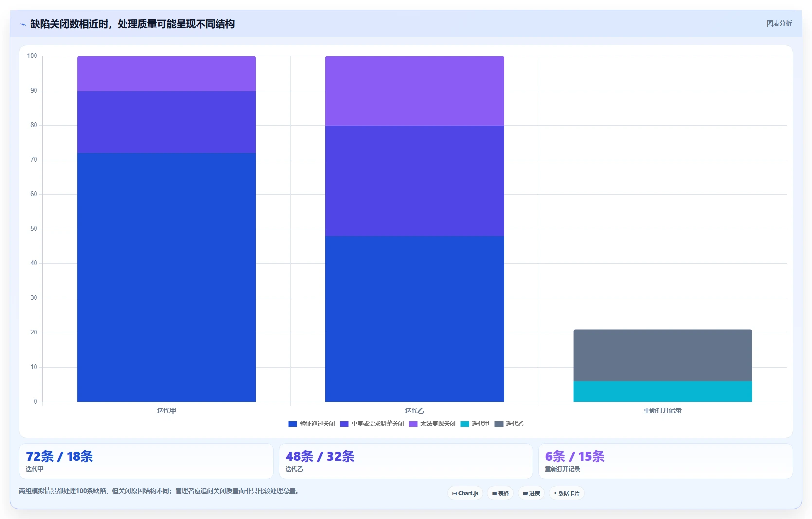Click the blue 验证通过关闭 segment of the 迭代甲 bar
Image resolution: width=812 pixels, height=519 pixels.
click(x=166, y=278)
